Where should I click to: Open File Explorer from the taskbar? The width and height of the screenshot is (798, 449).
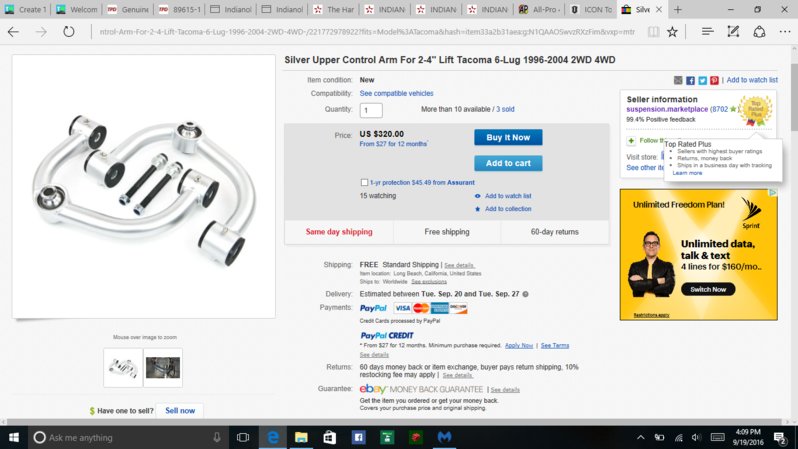301,437
